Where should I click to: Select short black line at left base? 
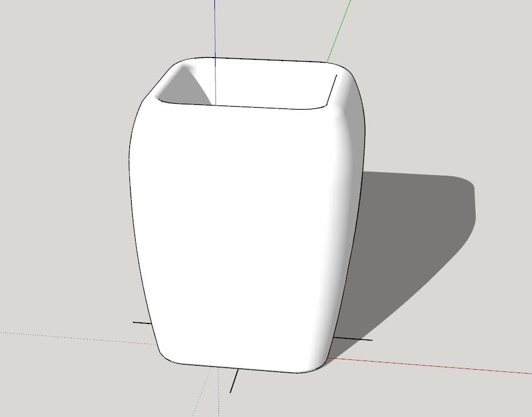tap(142, 323)
